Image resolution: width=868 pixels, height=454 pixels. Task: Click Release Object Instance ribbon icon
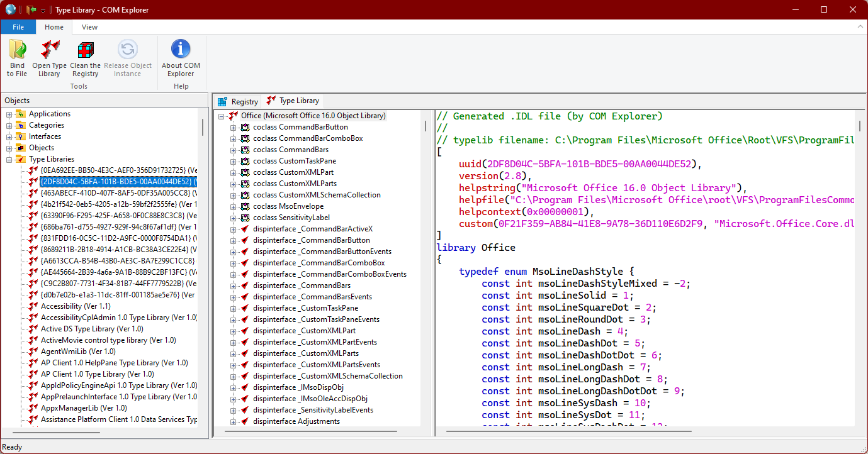tap(128, 48)
